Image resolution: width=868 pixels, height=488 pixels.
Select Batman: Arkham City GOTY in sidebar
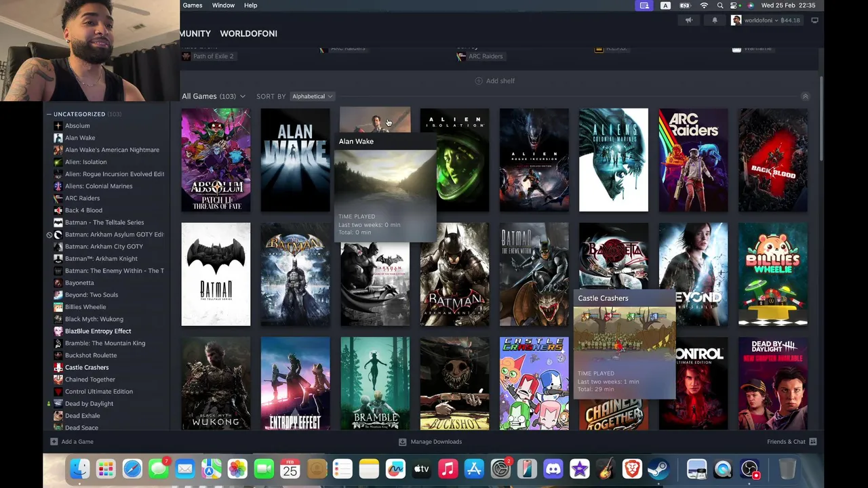[104, 246]
